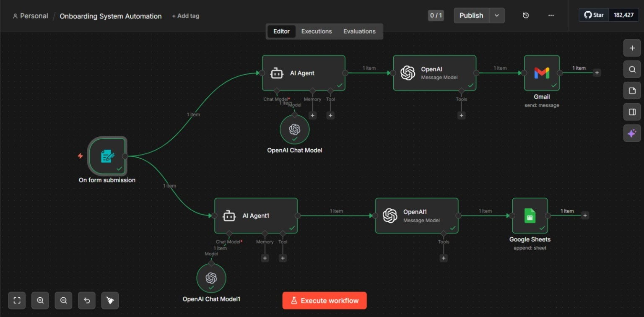Click the Gmail node label text
Image resolution: width=644 pixels, height=317 pixels.
point(542,97)
